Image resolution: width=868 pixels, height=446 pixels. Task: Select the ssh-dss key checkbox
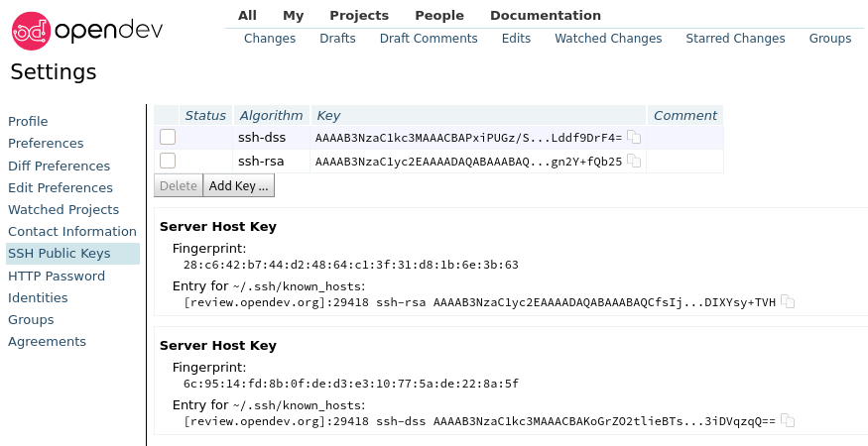click(168, 137)
